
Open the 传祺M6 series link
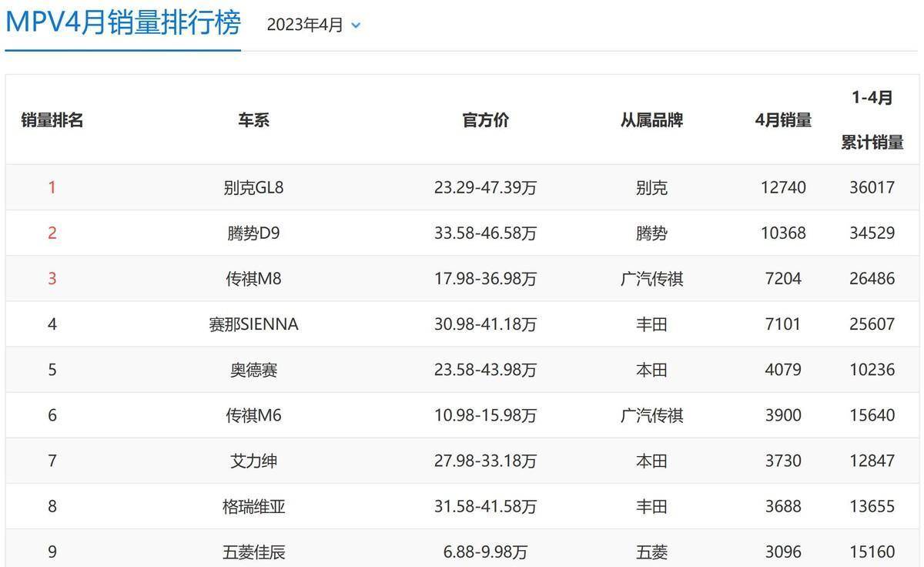pyautogui.click(x=253, y=415)
